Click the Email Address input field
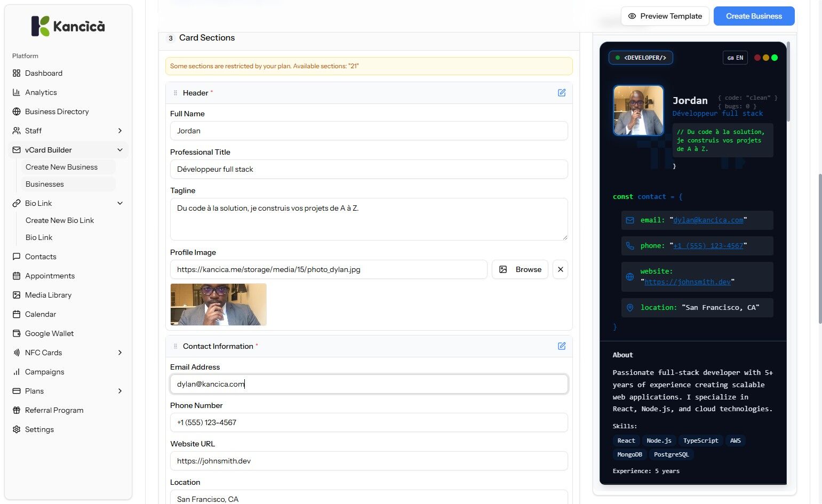The height and width of the screenshot is (504, 822). click(x=369, y=384)
